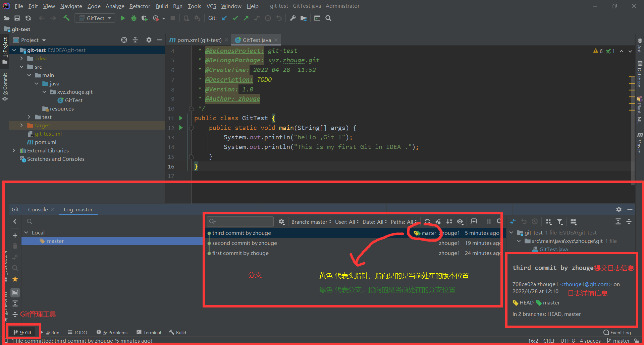Toggle the details layout icon in changes pane
Screen dimensions: 644x345
pyautogui.click(x=573, y=221)
